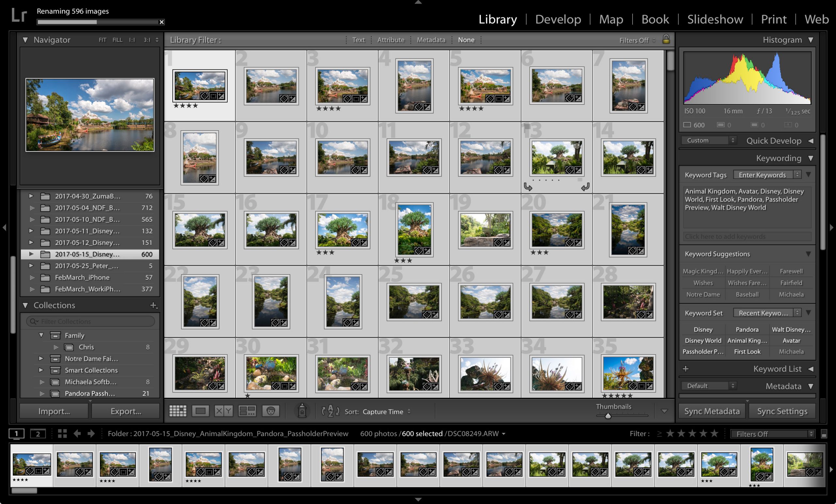The height and width of the screenshot is (504, 836).
Task: Open Survey view icon
Action: (247, 411)
